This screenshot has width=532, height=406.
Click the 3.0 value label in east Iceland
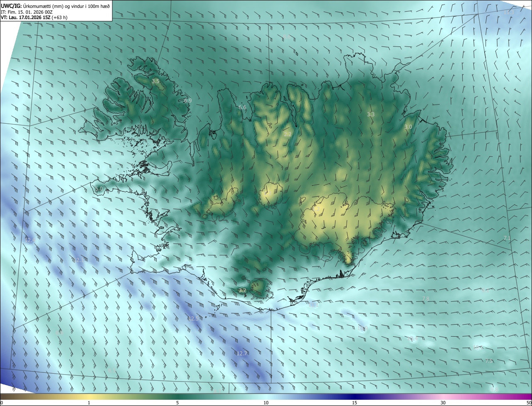(x=408, y=127)
